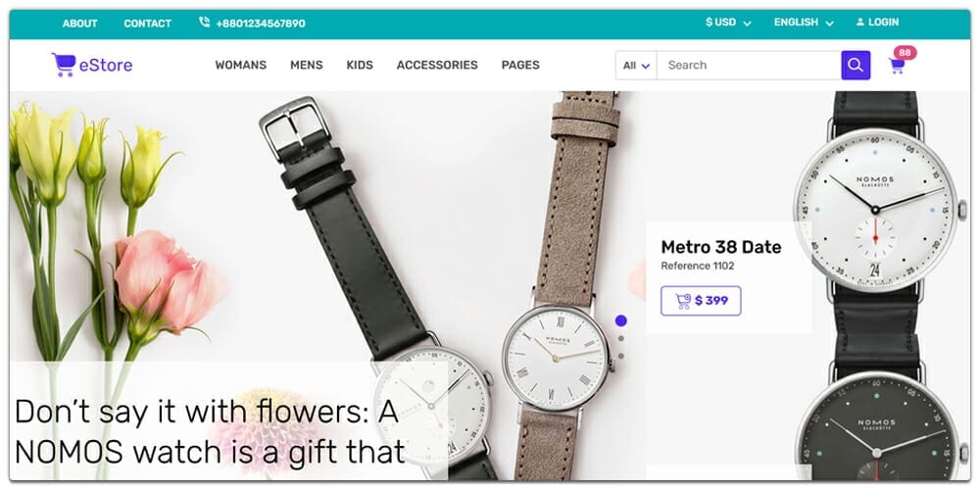Expand the ENGLISH language dropdown
This screenshot has height=490, width=980.
[804, 23]
